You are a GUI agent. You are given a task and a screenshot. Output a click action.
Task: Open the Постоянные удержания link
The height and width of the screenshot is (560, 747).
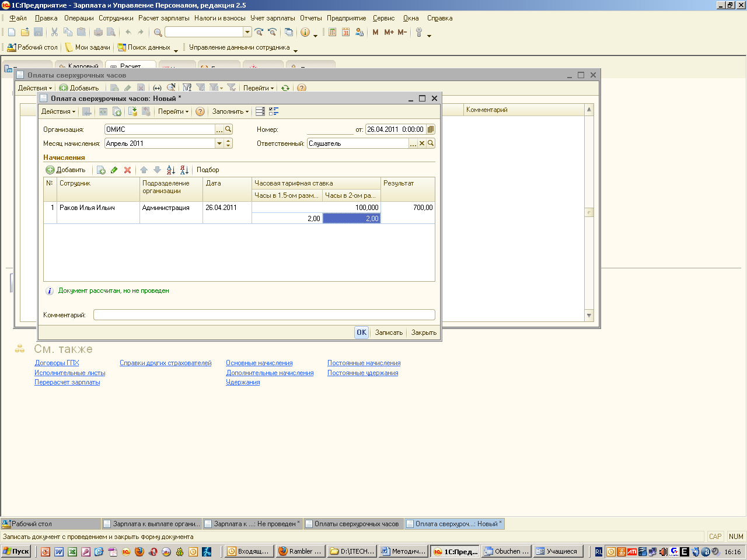click(362, 373)
